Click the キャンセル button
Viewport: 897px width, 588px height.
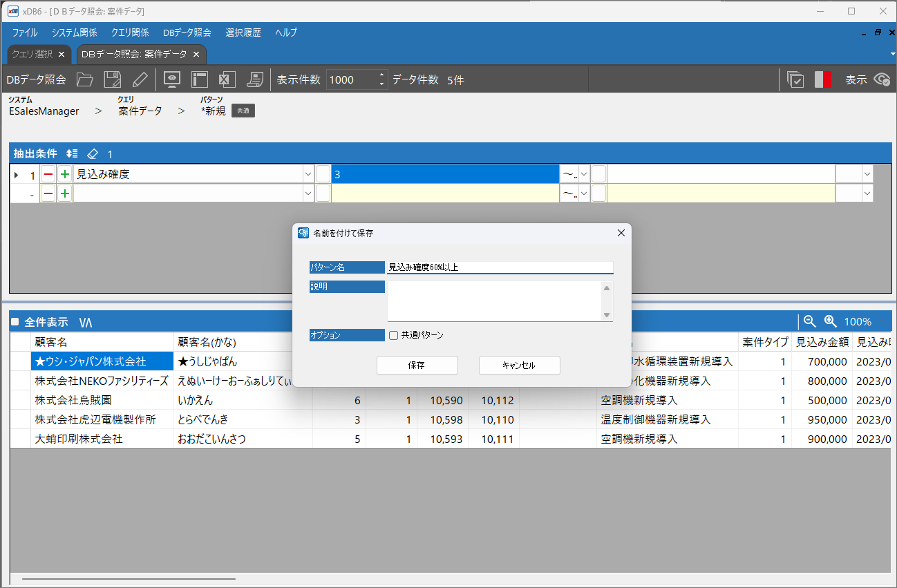pos(519,366)
